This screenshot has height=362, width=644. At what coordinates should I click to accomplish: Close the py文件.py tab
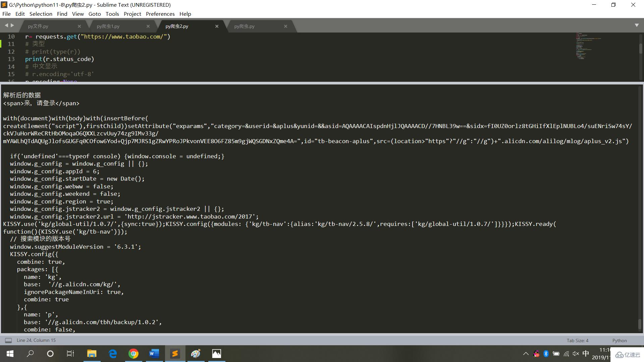click(79, 26)
